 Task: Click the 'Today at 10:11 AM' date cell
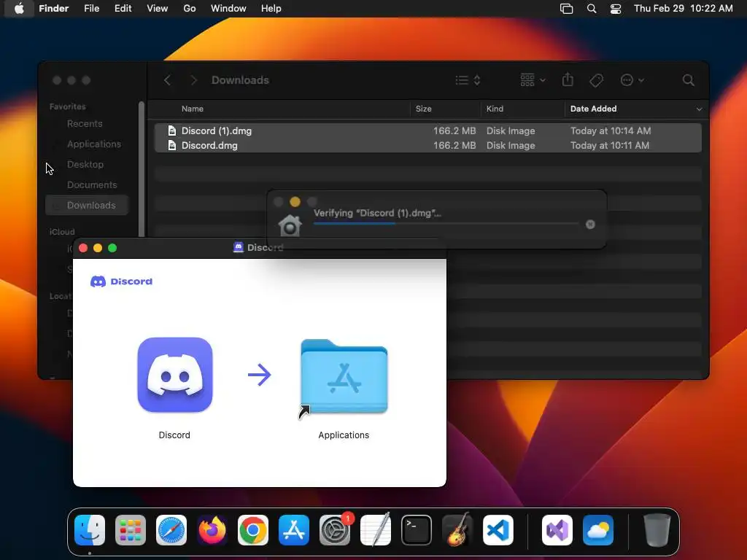click(610, 146)
